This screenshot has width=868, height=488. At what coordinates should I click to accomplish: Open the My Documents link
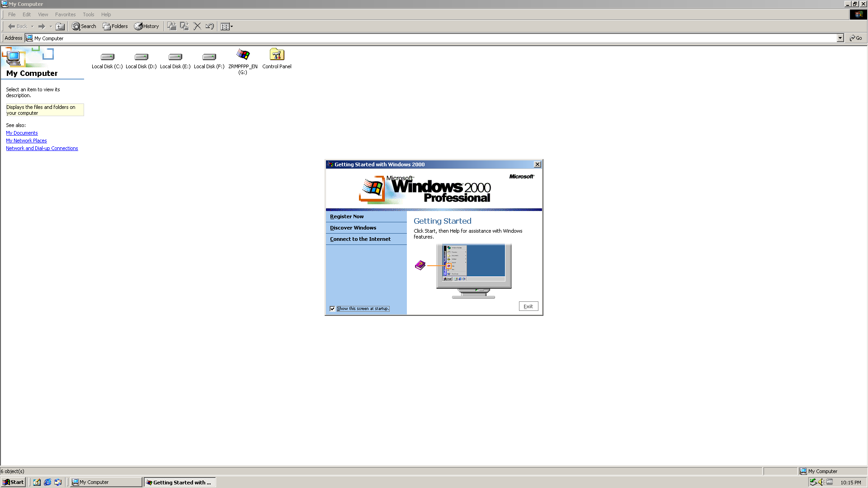[22, 133]
